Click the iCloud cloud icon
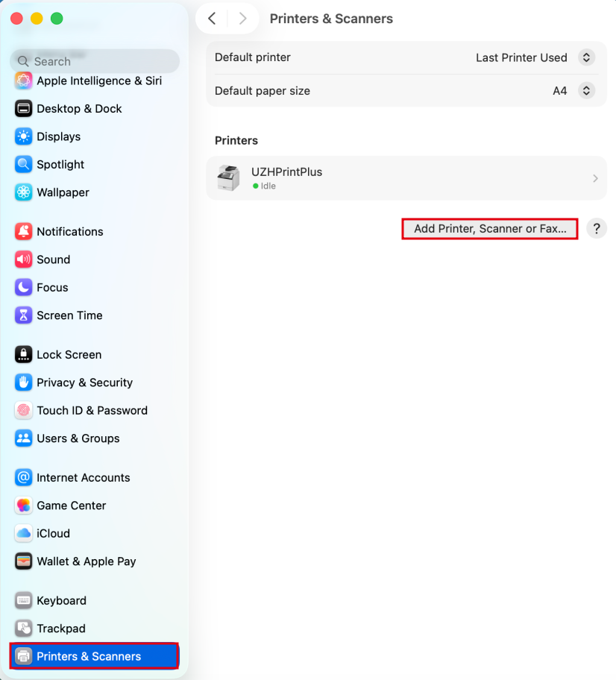This screenshot has width=616, height=680. (24, 534)
